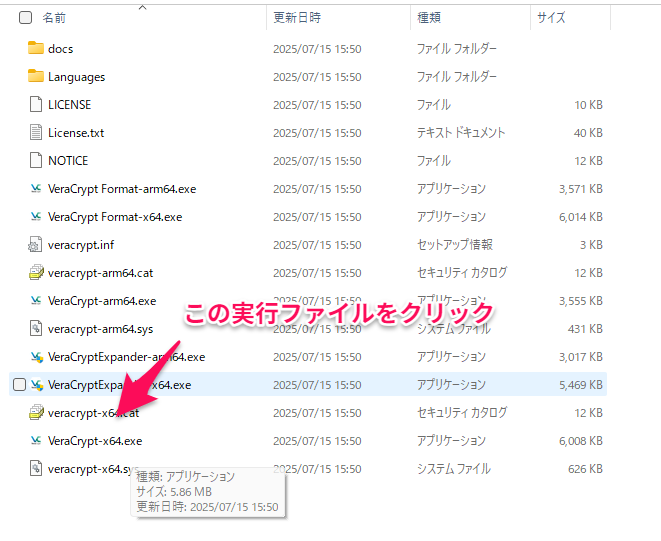Select file name VeraCrypt Format-x64.exe
The height and width of the screenshot is (541, 661).
tap(115, 217)
